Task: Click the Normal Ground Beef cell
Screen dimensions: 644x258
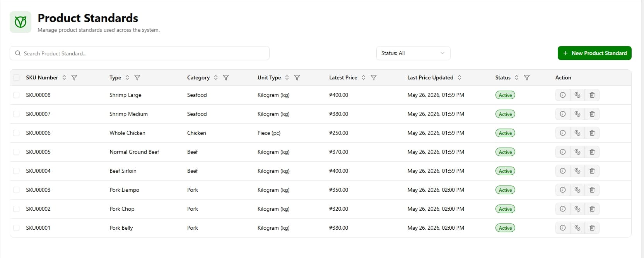Action: tap(134, 152)
